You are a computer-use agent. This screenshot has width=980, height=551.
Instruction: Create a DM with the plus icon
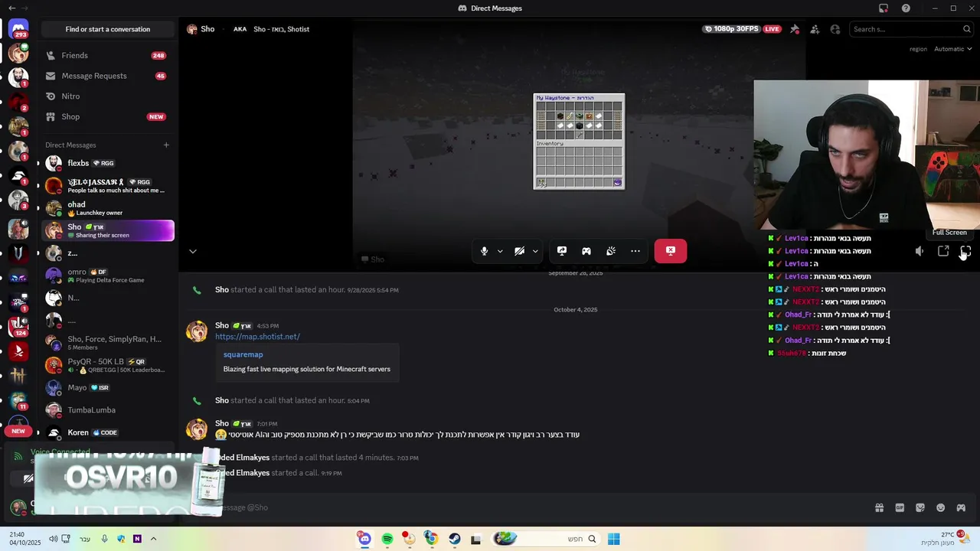click(166, 145)
